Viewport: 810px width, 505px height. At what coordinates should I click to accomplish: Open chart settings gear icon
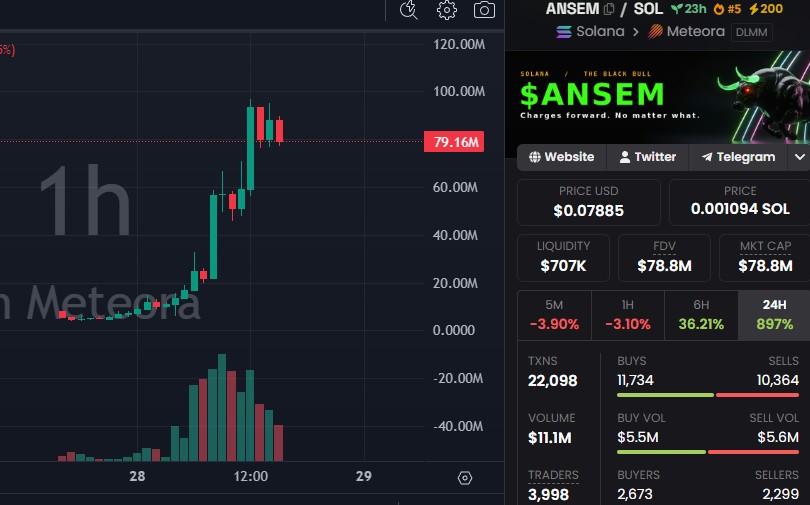pyautogui.click(x=447, y=10)
